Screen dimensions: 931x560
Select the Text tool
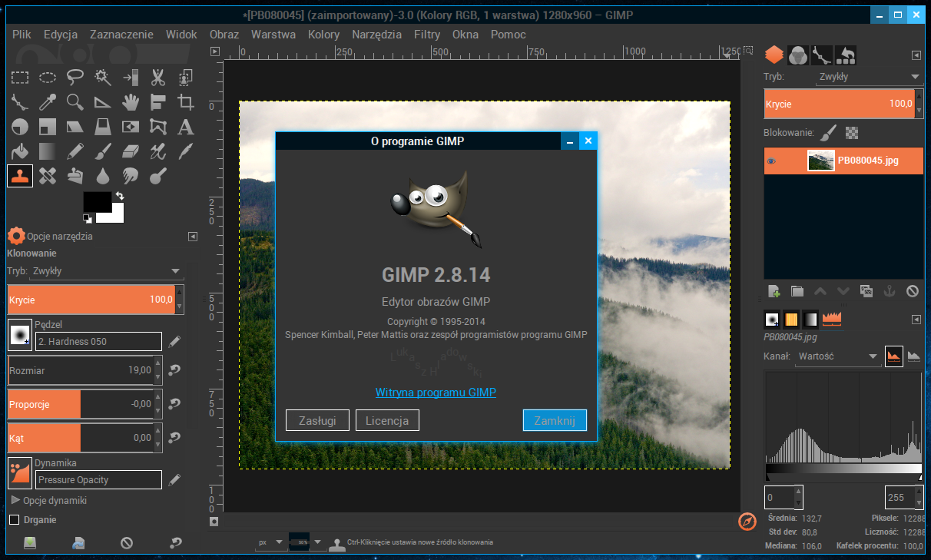(x=185, y=127)
